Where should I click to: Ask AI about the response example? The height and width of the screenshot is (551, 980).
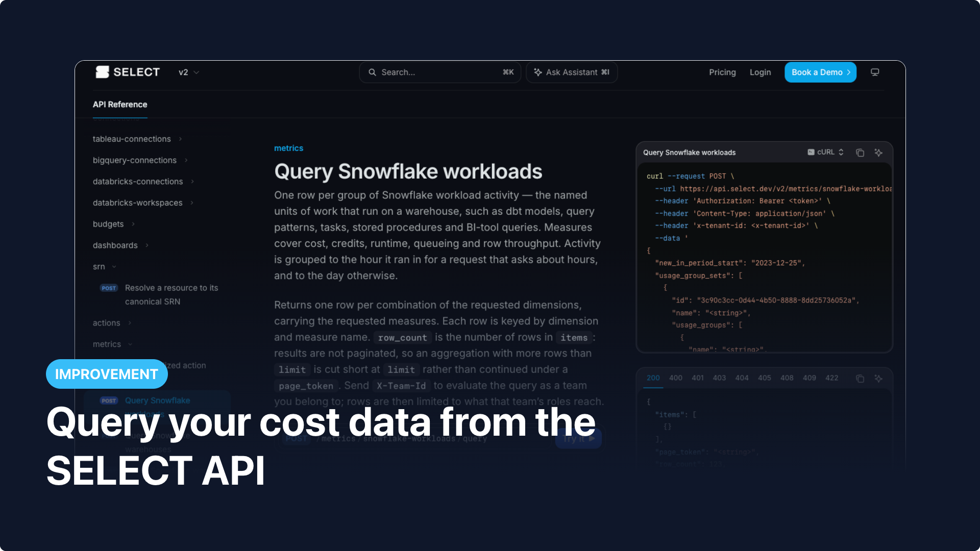878,379
